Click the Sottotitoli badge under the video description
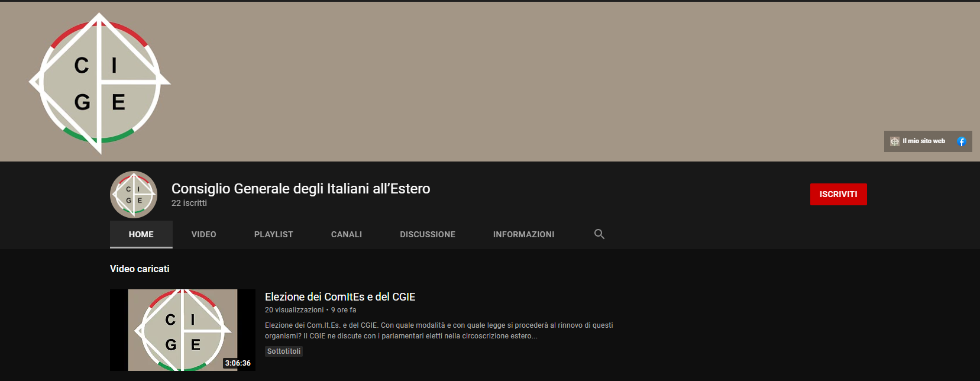980x381 pixels. (x=284, y=351)
